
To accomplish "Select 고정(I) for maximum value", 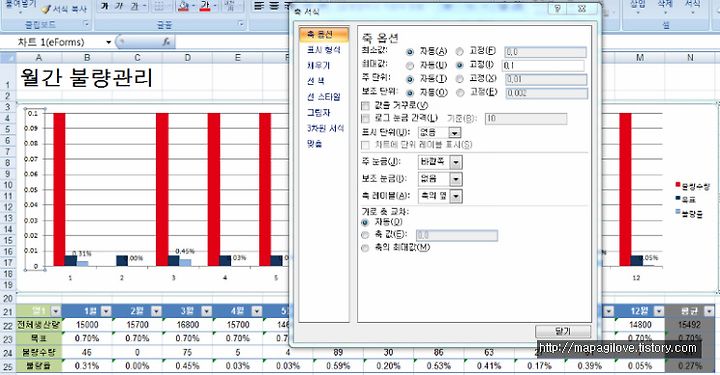I will [x=460, y=65].
